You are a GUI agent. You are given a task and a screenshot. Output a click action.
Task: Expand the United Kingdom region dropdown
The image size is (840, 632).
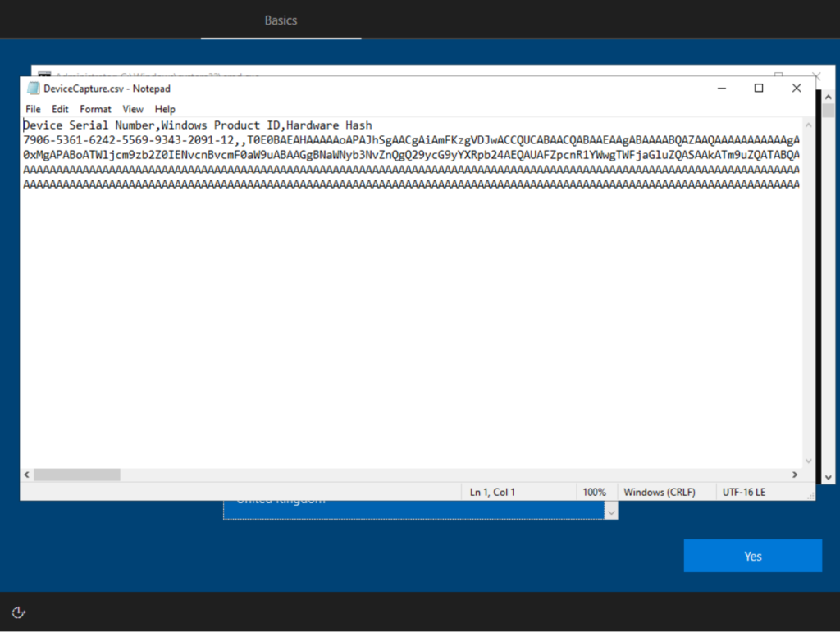click(x=610, y=510)
